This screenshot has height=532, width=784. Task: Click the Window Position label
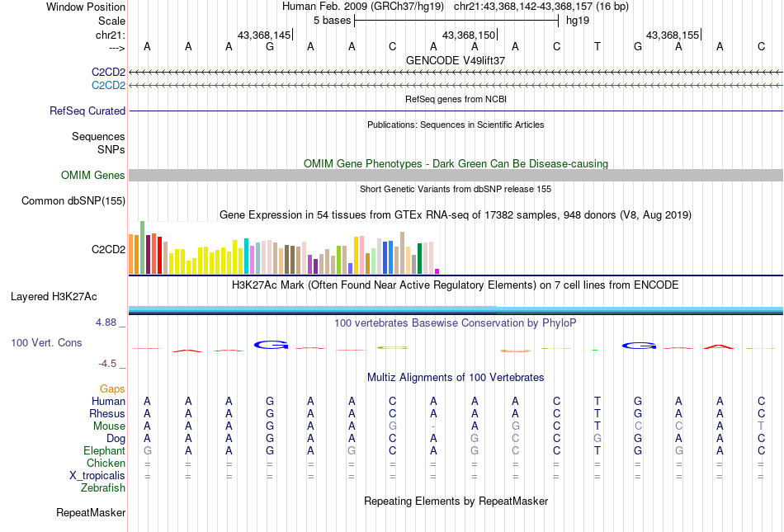tap(86, 7)
